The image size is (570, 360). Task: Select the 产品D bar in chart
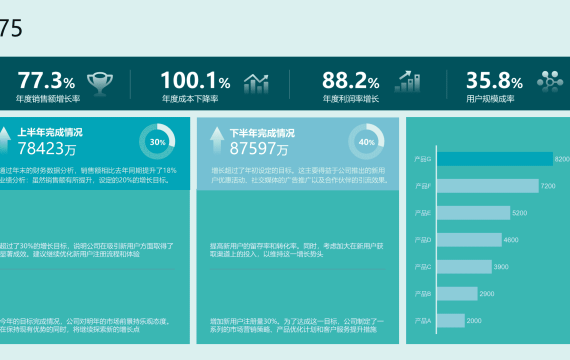pos(469,240)
